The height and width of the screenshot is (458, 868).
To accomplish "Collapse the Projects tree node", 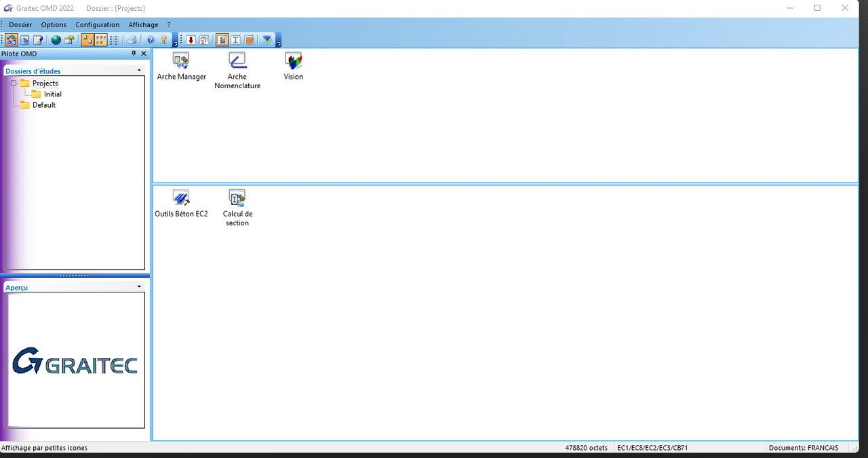I will [x=14, y=83].
